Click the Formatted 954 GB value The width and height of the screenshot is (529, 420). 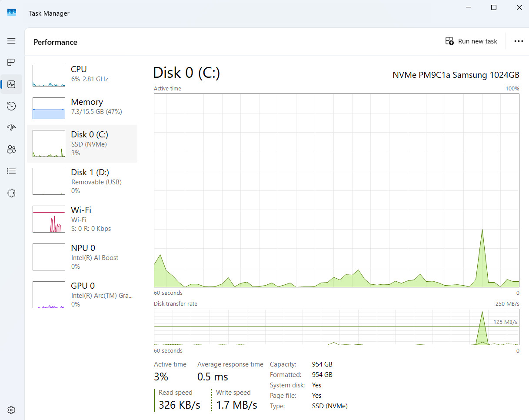click(x=322, y=375)
